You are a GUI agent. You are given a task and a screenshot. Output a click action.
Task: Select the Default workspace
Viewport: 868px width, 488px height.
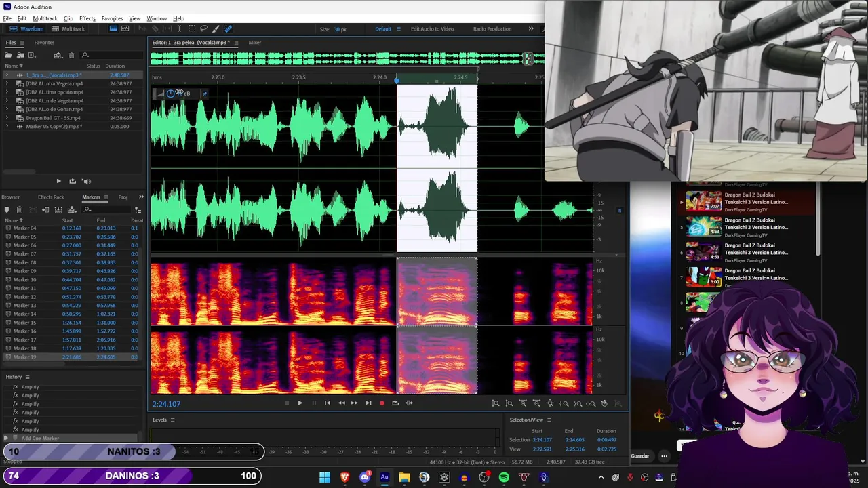click(383, 29)
